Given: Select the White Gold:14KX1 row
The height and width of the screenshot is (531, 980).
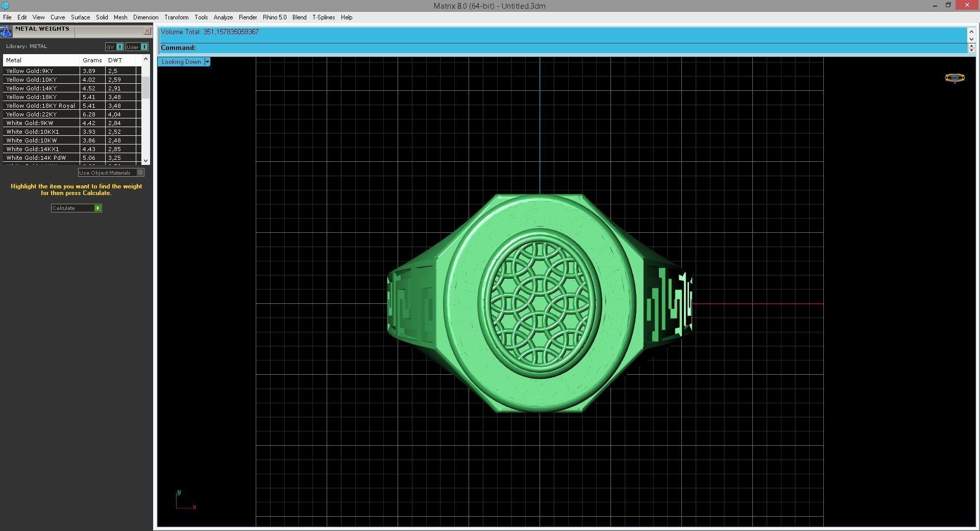Looking at the screenshot, I should [x=72, y=149].
